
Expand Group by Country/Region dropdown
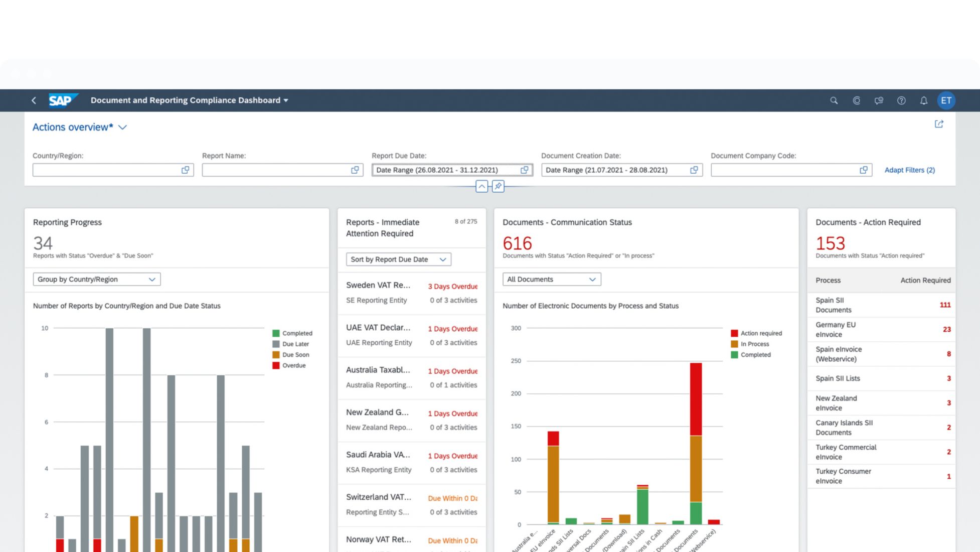tap(152, 280)
